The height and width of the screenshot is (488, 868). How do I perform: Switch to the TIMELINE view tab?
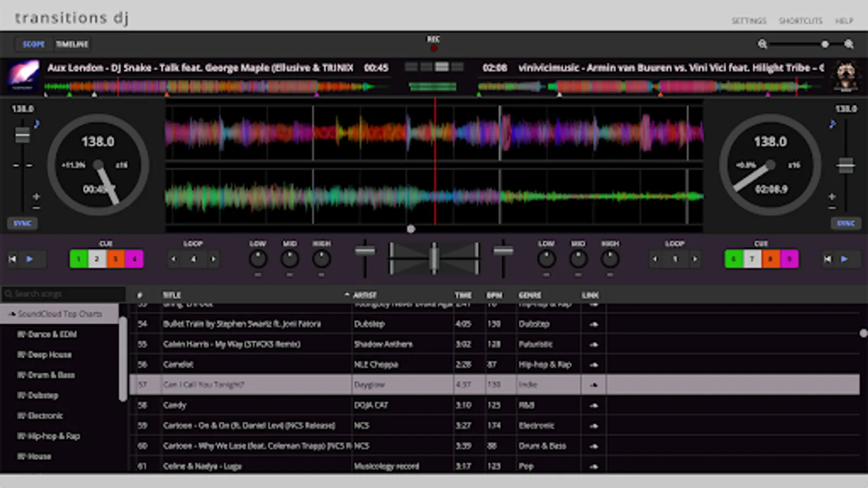(72, 44)
